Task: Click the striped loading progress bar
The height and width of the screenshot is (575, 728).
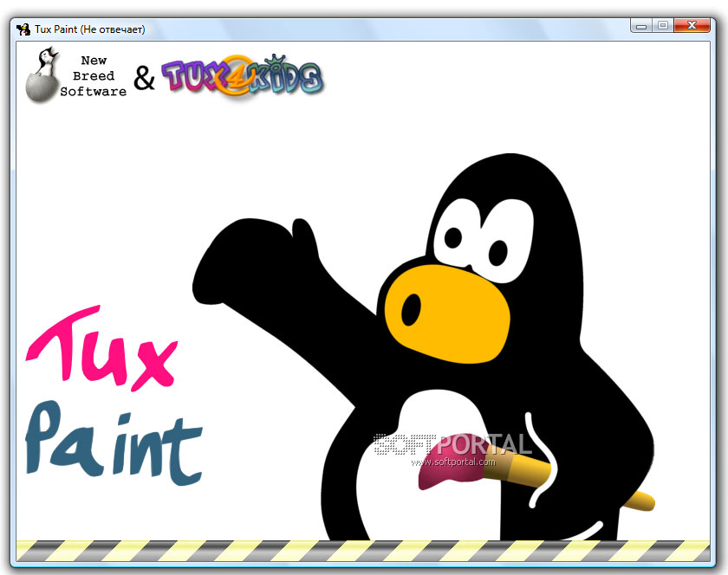Action: (x=363, y=551)
